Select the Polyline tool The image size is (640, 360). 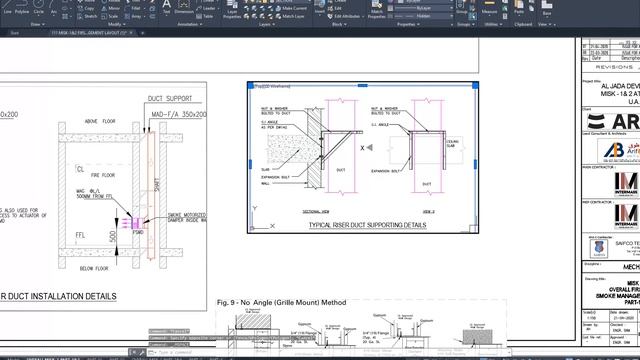point(22,7)
